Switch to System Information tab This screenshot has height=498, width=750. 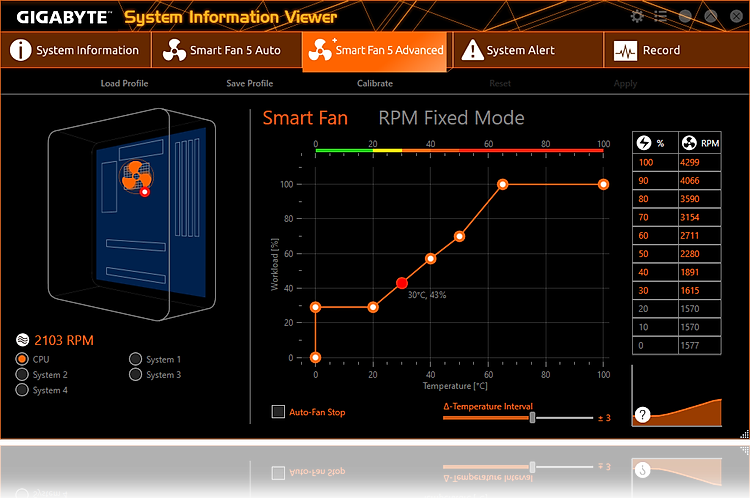76,50
